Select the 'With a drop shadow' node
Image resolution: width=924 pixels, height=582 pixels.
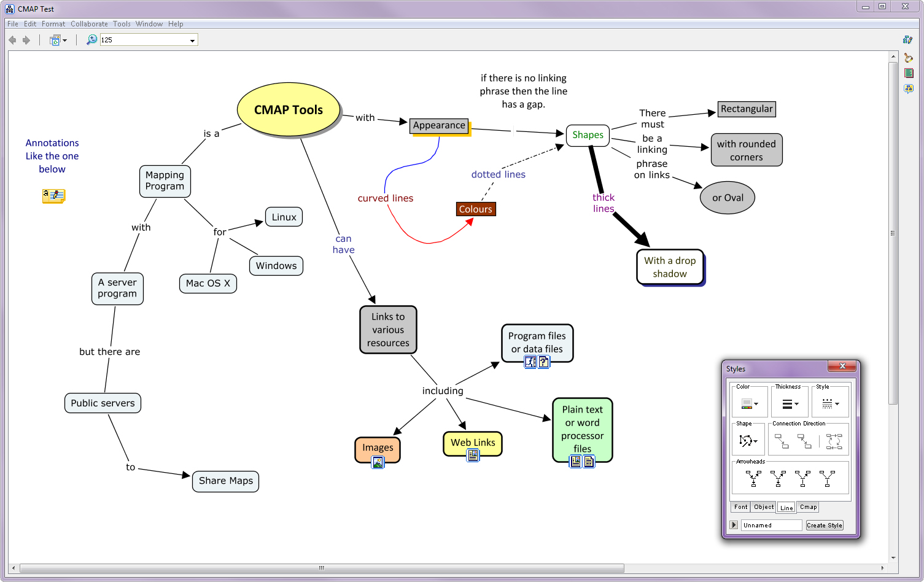tap(670, 267)
